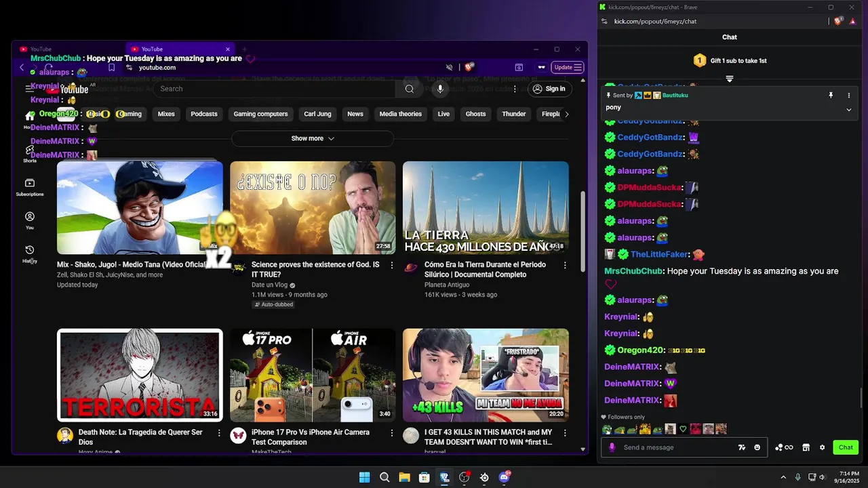The height and width of the screenshot is (488, 868).
Task: Click the Kick chat window scrollbar
Action: (863, 397)
